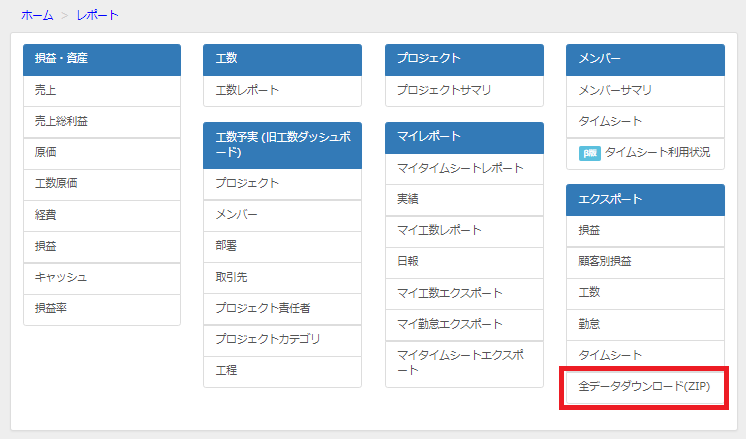746x439 pixels.
Task: Open 顧客別損益 export
Action: [605, 261]
